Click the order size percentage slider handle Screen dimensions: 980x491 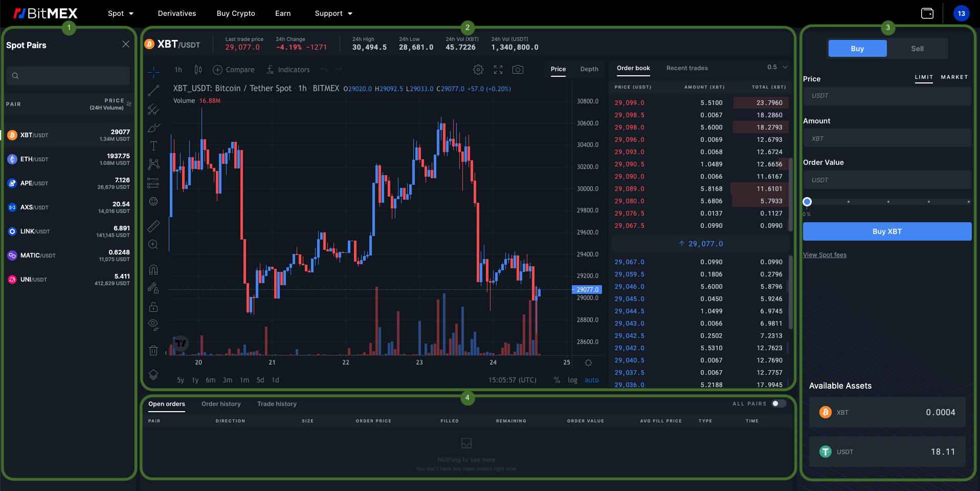click(807, 202)
